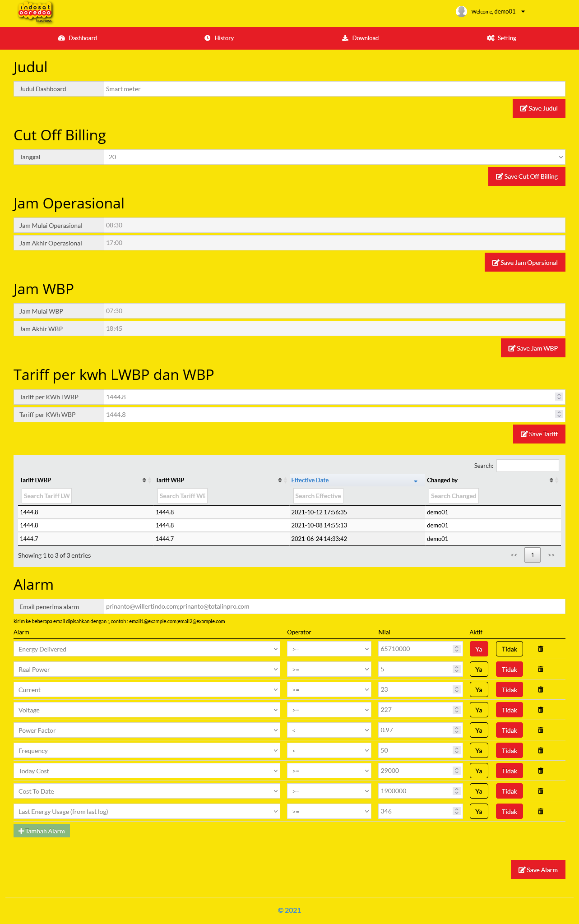The image size is (579, 924).
Task: Delete the Current alarm via trash icon
Action: click(541, 689)
